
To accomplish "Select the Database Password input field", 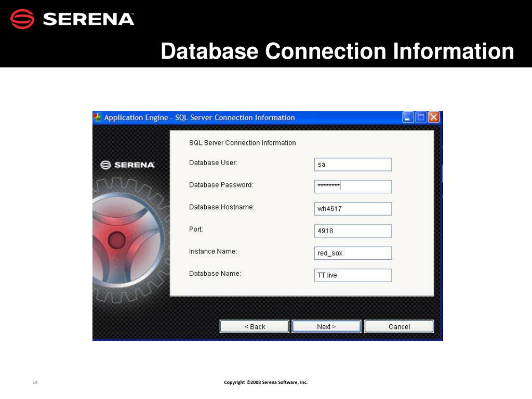I will [353, 187].
